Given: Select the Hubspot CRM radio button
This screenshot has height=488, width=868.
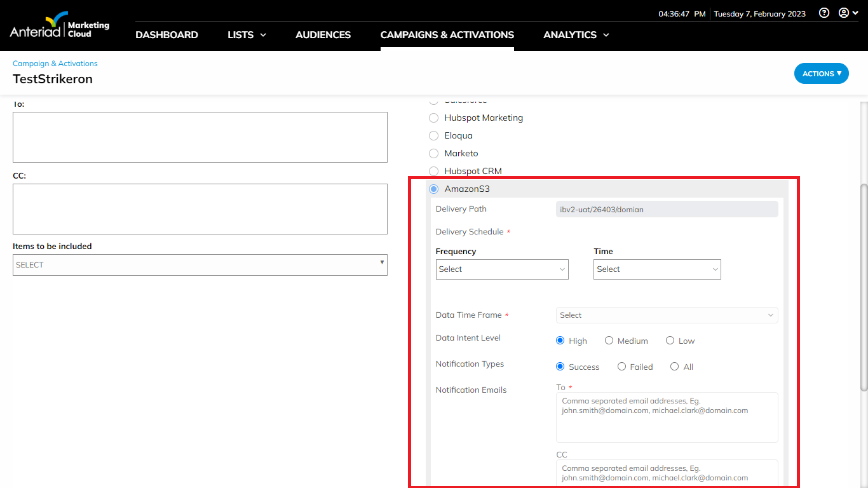Looking at the screenshot, I should click(x=433, y=171).
